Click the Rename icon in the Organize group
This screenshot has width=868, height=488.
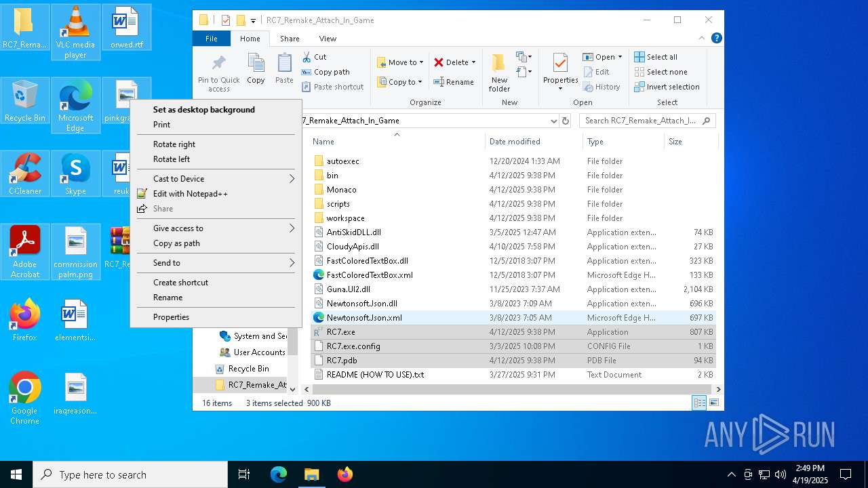(439, 82)
